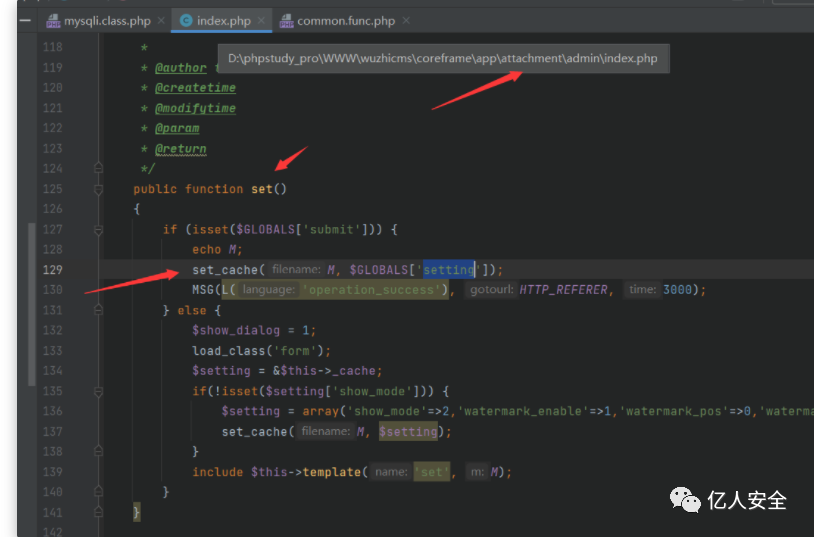Fold the if block at line 127
The height and width of the screenshot is (537, 814).
click(x=98, y=230)
